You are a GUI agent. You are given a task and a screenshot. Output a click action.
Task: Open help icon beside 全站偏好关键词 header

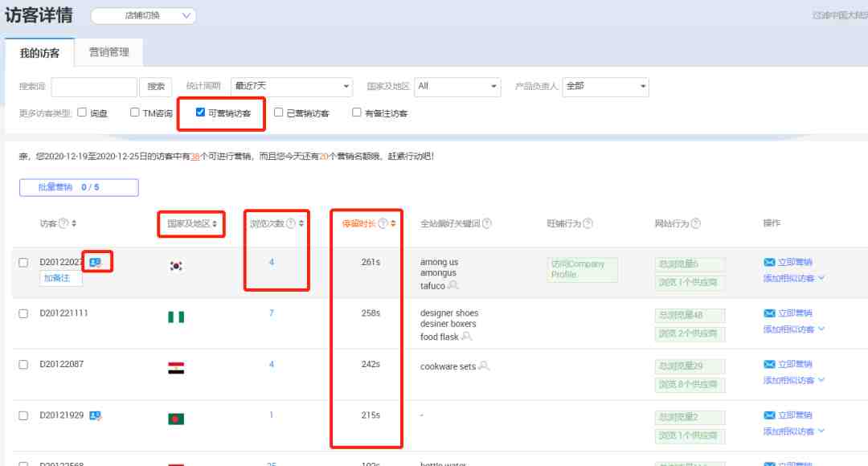(x=486, y=223)
